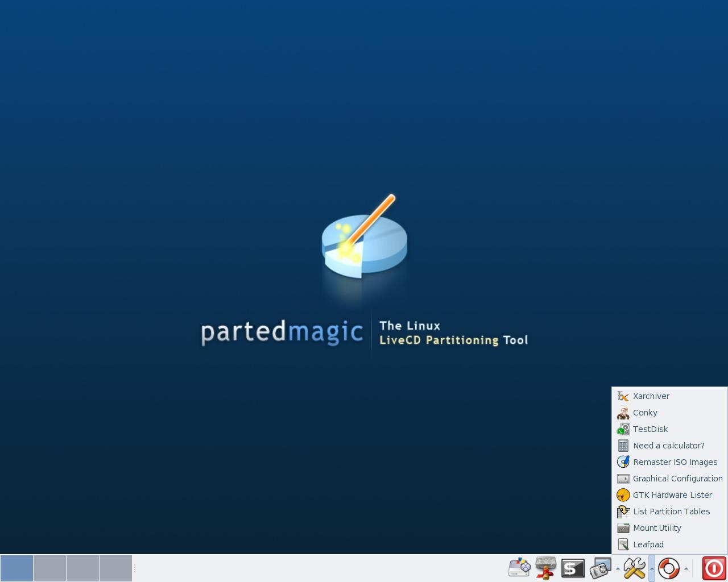Open TestDisk from the menu
728x582 pixels.
tap(669, 429)
